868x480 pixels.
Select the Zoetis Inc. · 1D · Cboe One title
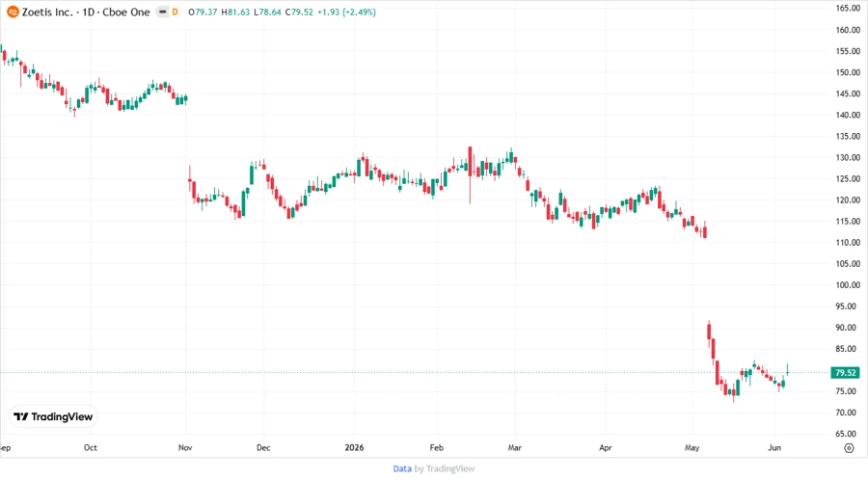[x=86, y=13]
